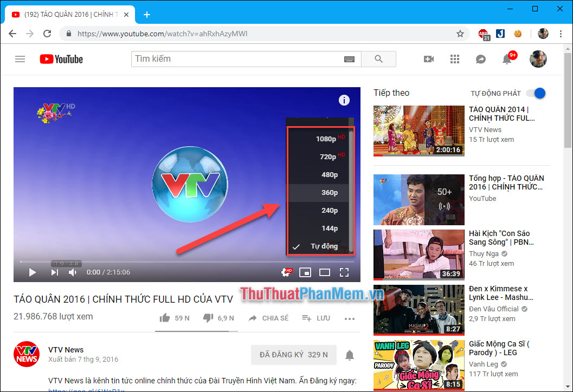This screenshot has width=573, height=392.
Task: Like the video with thumbs up
Action: pyautogui.click(x=164, y=318)
